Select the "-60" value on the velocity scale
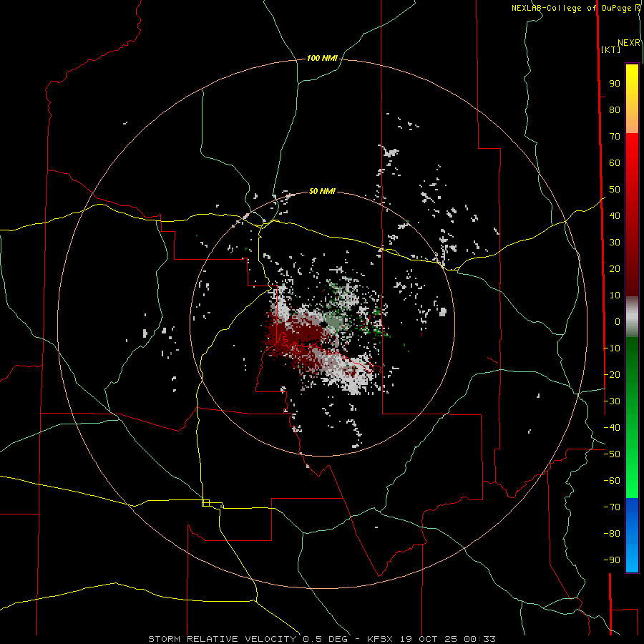The width and height of the screenshot is (644, 644). coord(612,481)
